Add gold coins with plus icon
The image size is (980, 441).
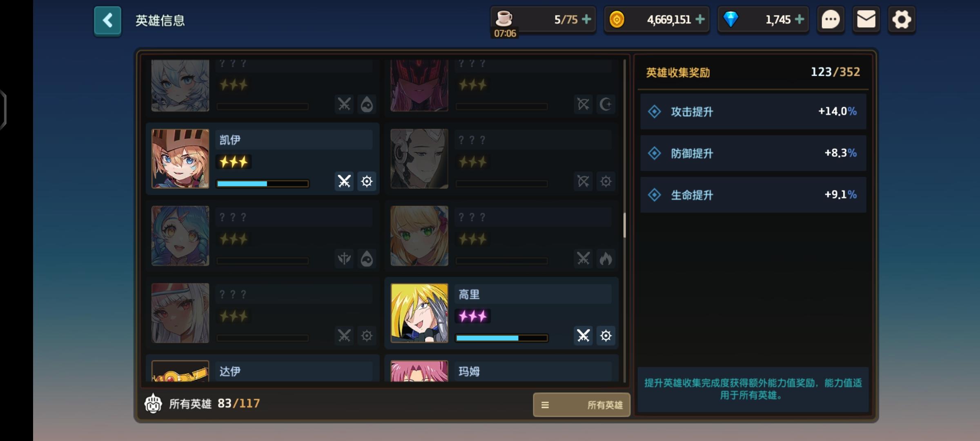[700, 19]
